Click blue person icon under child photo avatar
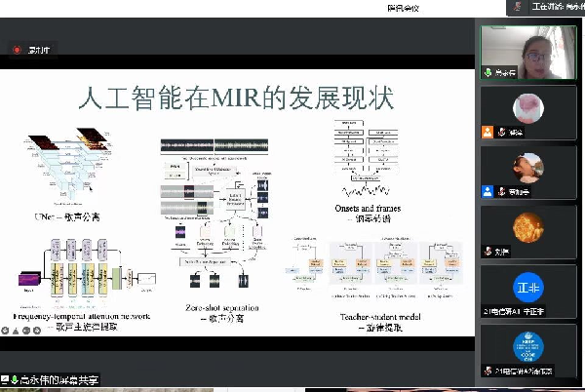This screenshot has height=392, width=585. pos(487,192)
